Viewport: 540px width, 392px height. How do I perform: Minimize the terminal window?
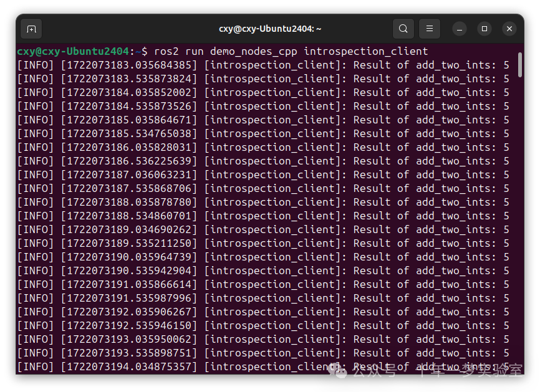point(460,29)
